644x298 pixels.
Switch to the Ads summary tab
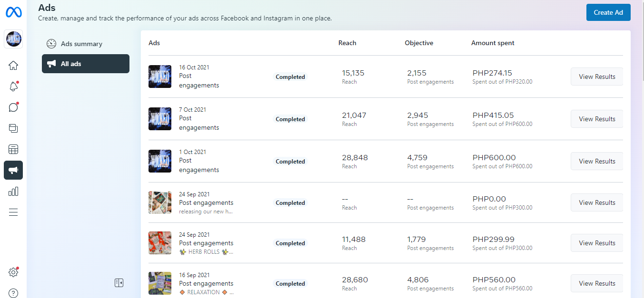pos(81,44)
